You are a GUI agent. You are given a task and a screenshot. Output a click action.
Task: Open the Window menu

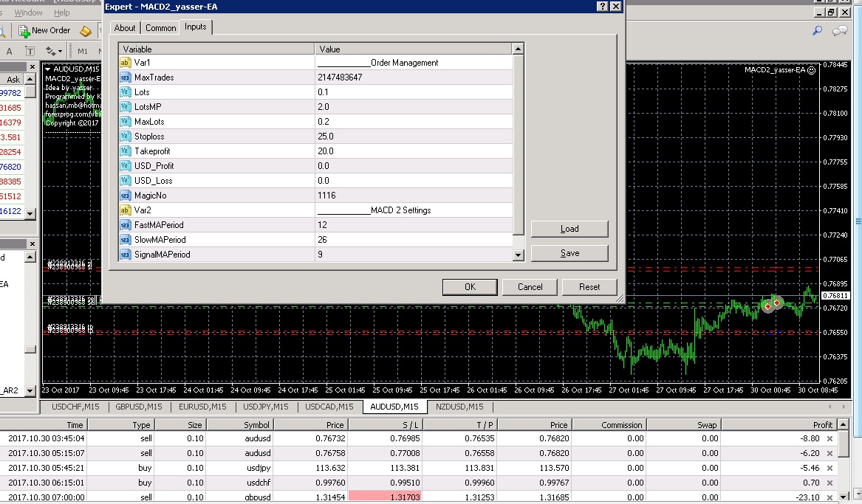[x=29, y=13]
